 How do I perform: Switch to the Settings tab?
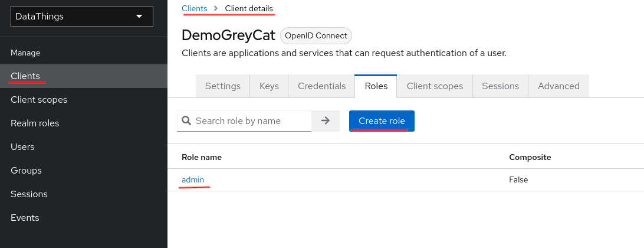point(222,86)
